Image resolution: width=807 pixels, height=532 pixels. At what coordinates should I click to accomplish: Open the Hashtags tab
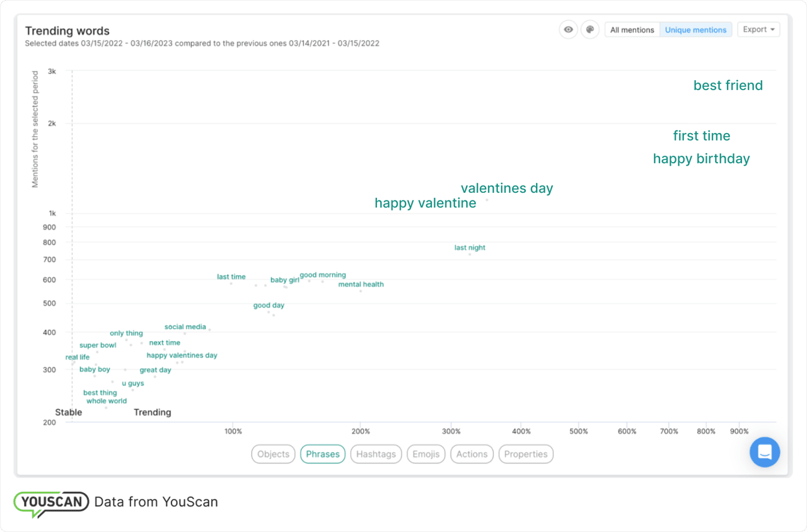click(x=376, y=454)
